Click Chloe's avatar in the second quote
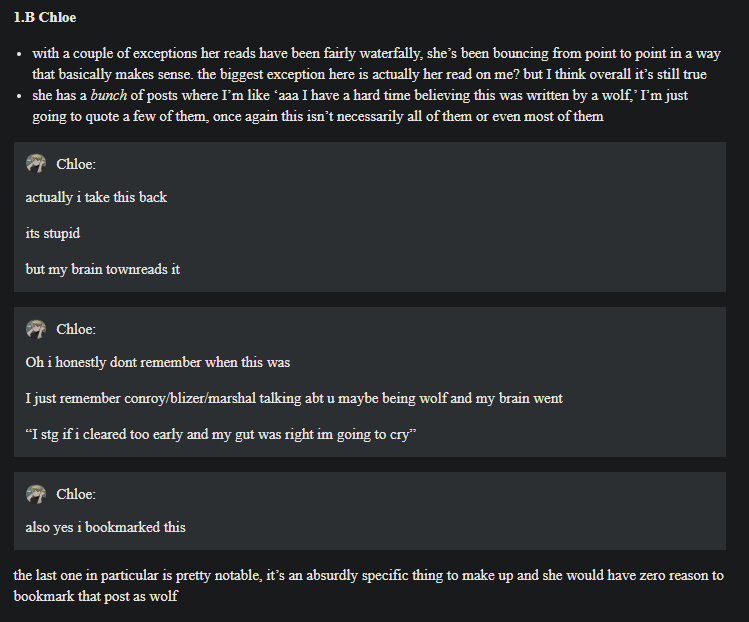Image resolution: width=749 pixels, height=622 pixels. [x=36, y=329]
